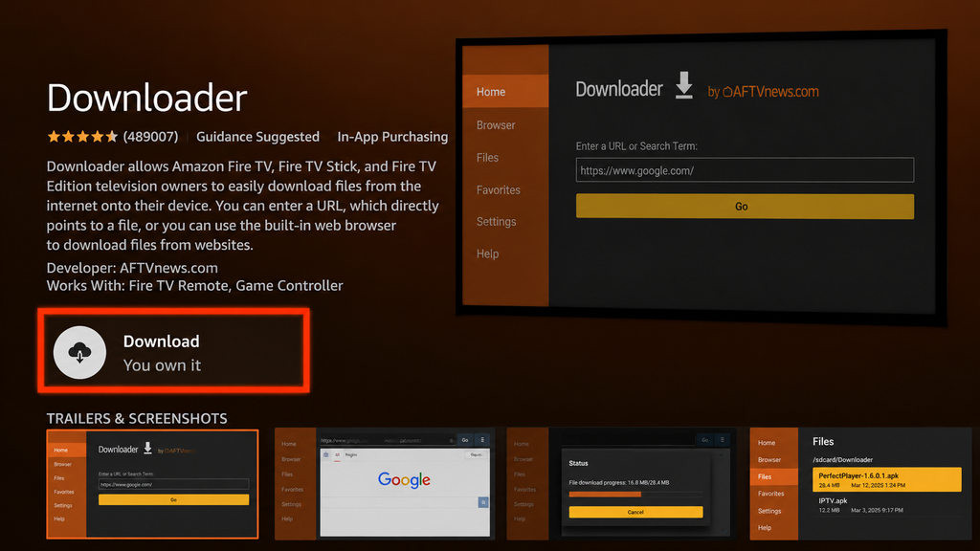Viewport: 980px width, 551px height.
Task: Click the file download progress bar in thumbnail
Action: pos(635,495)
